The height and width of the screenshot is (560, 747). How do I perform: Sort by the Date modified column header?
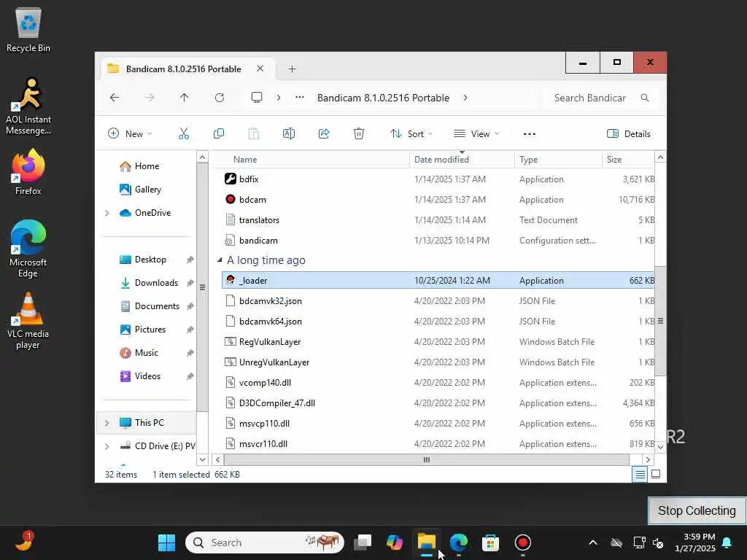click(x=462, y=160)
